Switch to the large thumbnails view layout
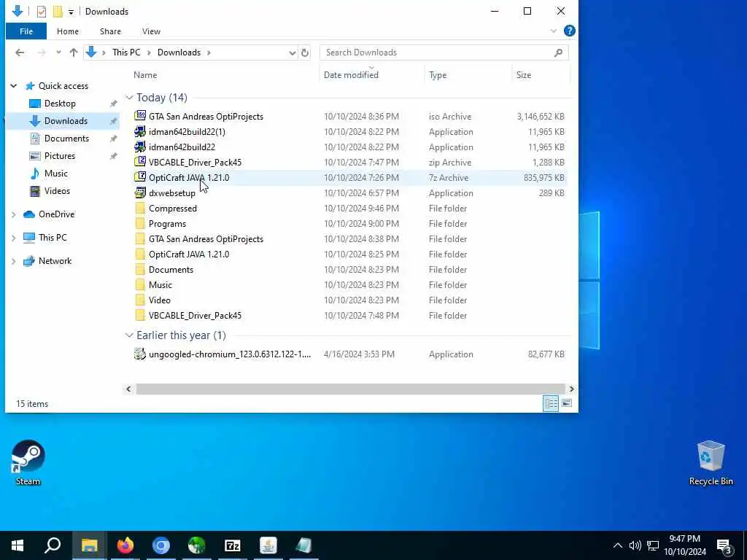This screenshot has width=747, height=560. (566, 404)
